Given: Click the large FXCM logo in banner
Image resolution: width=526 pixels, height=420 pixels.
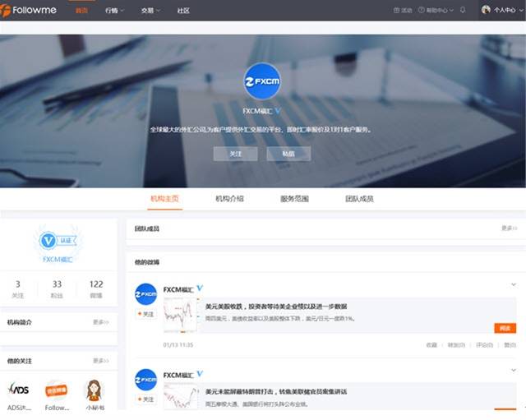Looking at the screenshot, I should 262,81.
